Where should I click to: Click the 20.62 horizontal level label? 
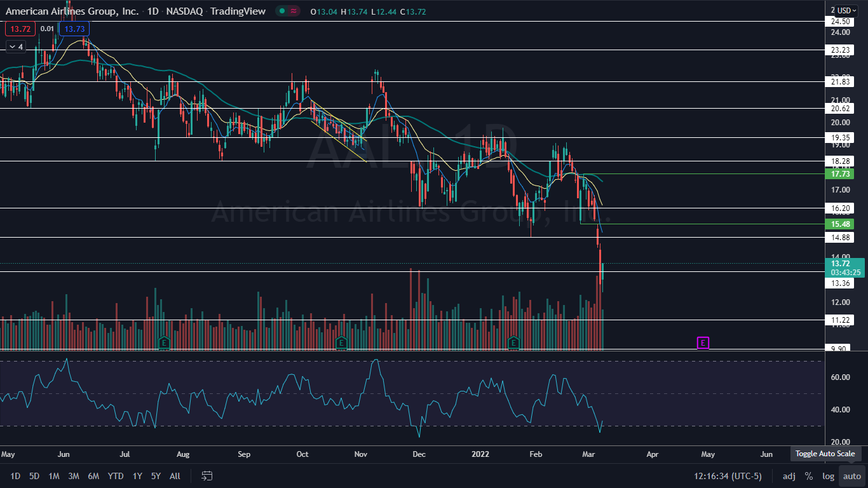(841, 108)
